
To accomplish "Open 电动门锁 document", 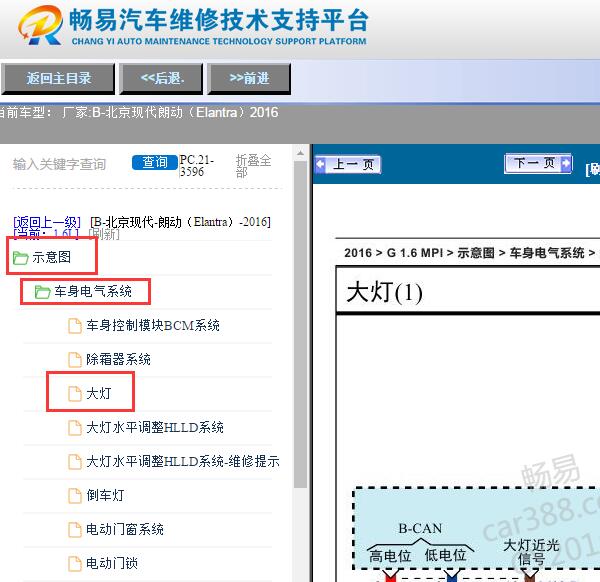I will 112,563.
